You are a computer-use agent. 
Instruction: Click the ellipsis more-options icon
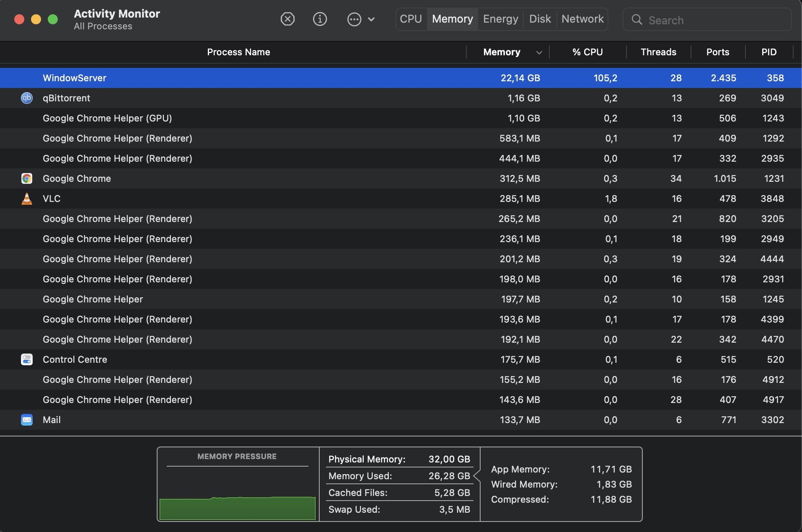pos(354,19)
